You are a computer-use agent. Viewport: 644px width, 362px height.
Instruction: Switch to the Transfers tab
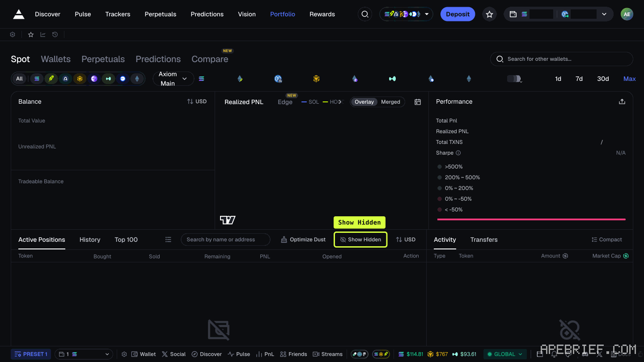[x=484, y=240]
